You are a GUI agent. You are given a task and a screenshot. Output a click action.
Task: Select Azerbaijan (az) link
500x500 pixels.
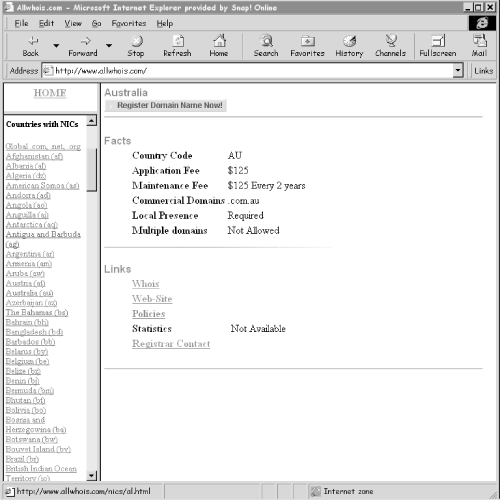pyautogui.click(x=31, y=302)
